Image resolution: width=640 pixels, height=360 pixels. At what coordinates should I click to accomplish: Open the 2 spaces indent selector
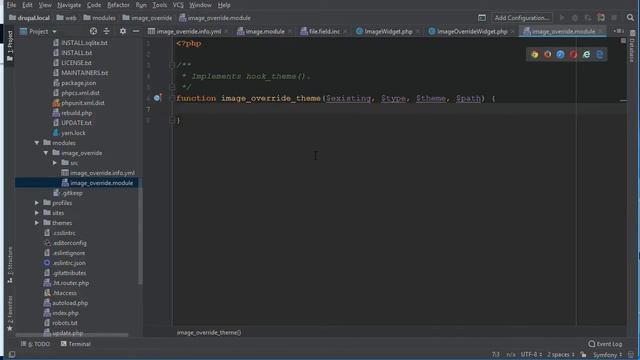tap(561, 354)
